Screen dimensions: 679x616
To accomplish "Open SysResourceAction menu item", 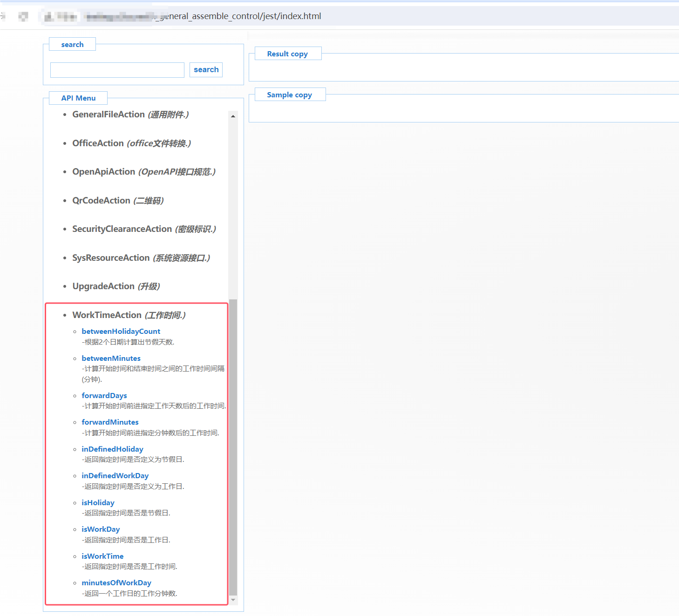I will coord(111,258).
